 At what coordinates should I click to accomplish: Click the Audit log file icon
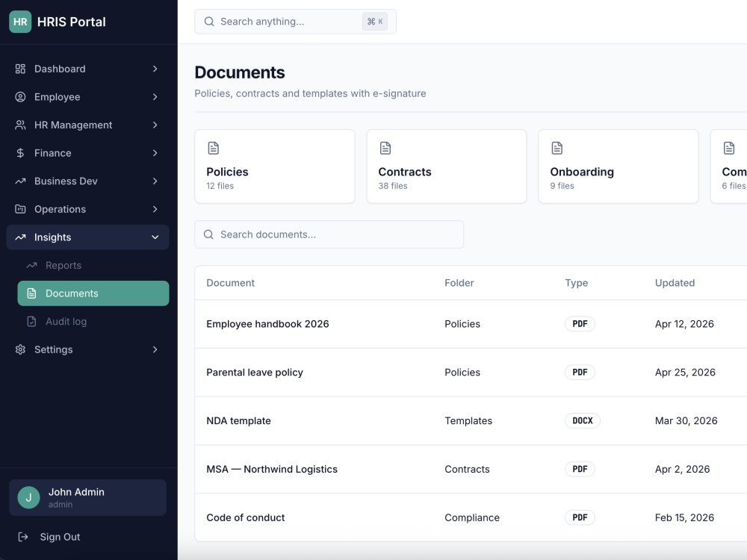pyautogui.click(x=31, y=321)
